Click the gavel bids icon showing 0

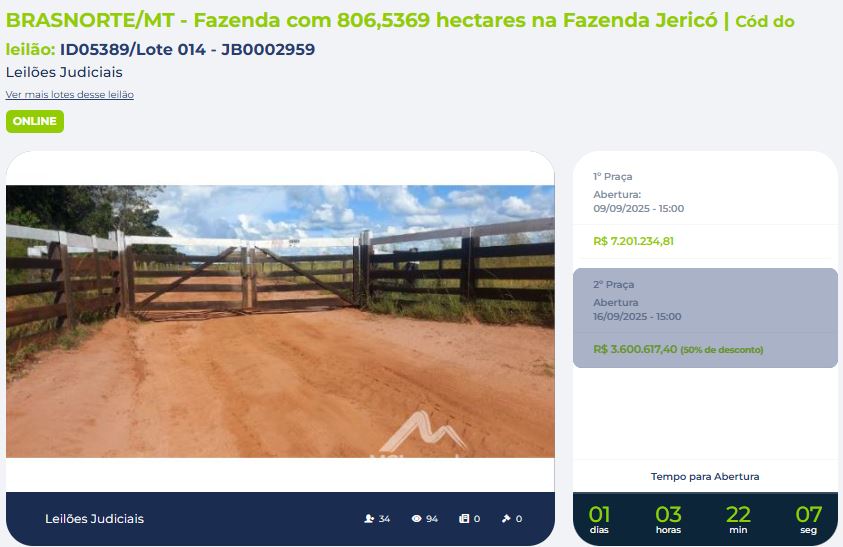click(506, 518)
